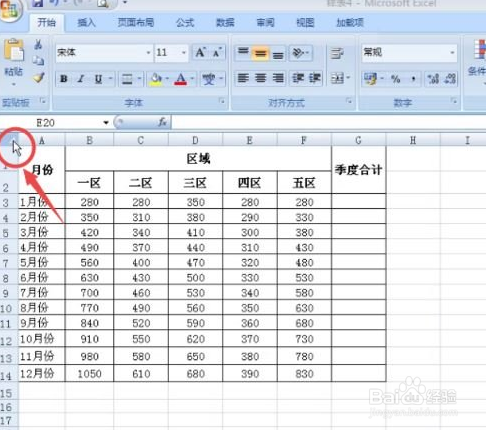The height and width of the screenshot is (430, 486).
Task: Open the paste options dropdown arrow
Action: (x=14, y=84)
